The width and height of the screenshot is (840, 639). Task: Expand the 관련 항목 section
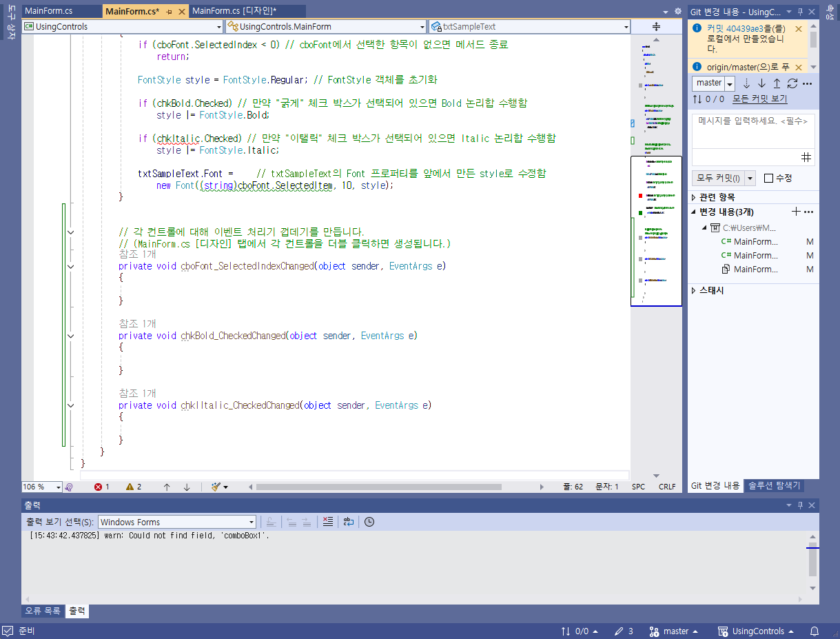694,197
